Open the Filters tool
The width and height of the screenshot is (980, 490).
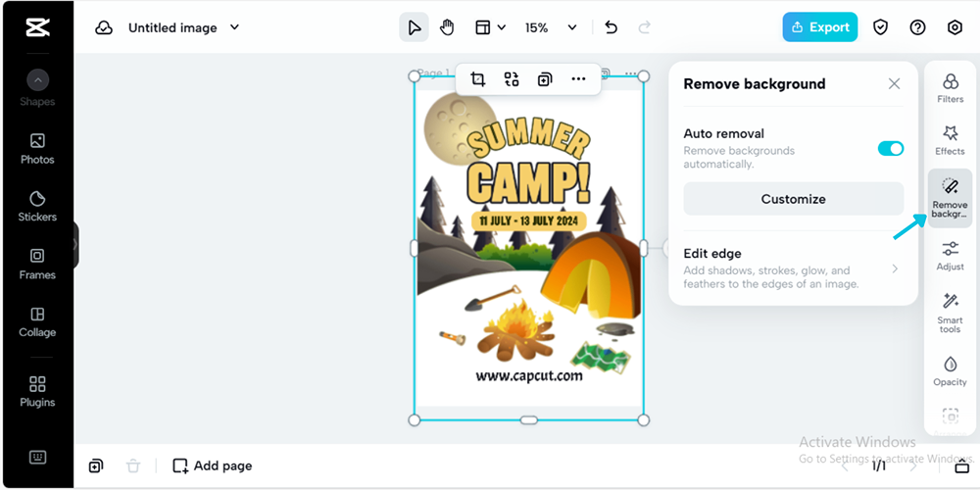point(950,87)
